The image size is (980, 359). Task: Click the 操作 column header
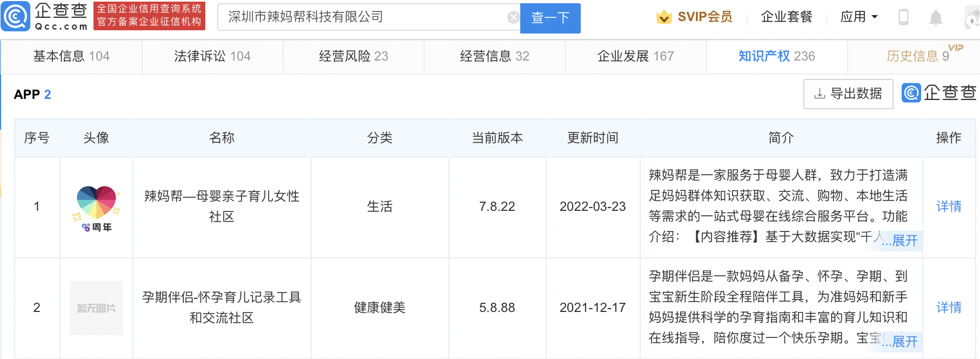click(949, 138)
